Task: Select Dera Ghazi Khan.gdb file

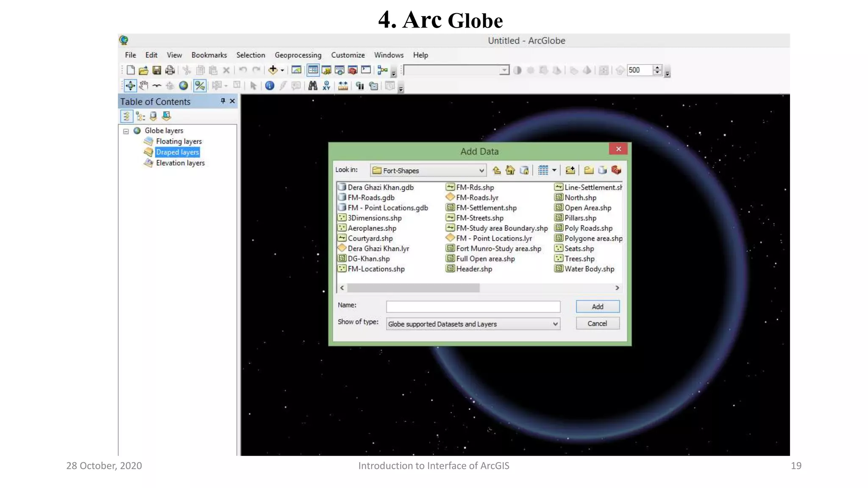Action: pos(376,187)
